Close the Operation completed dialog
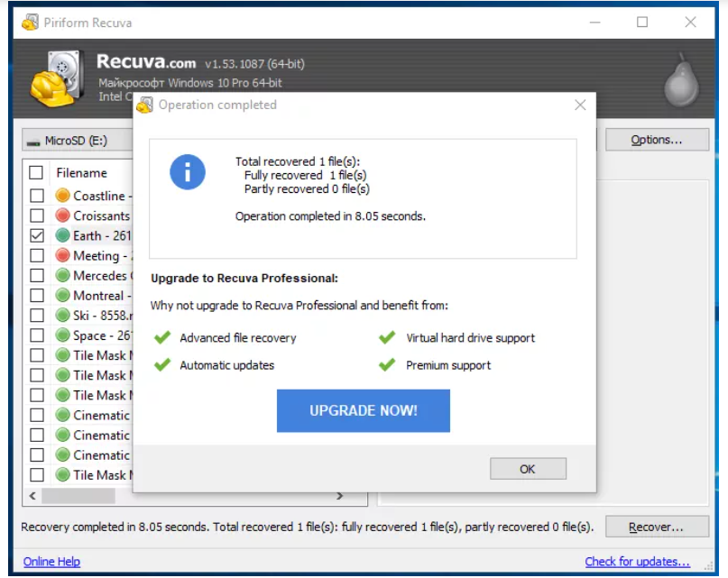Screen dimensions: 728x578 click(x=580, y=105)
